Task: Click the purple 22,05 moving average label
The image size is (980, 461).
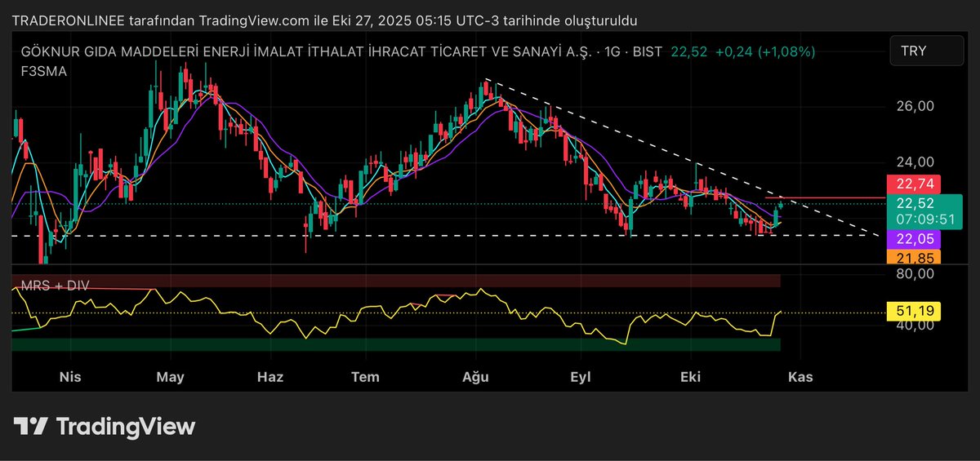Action: (912, 239)
